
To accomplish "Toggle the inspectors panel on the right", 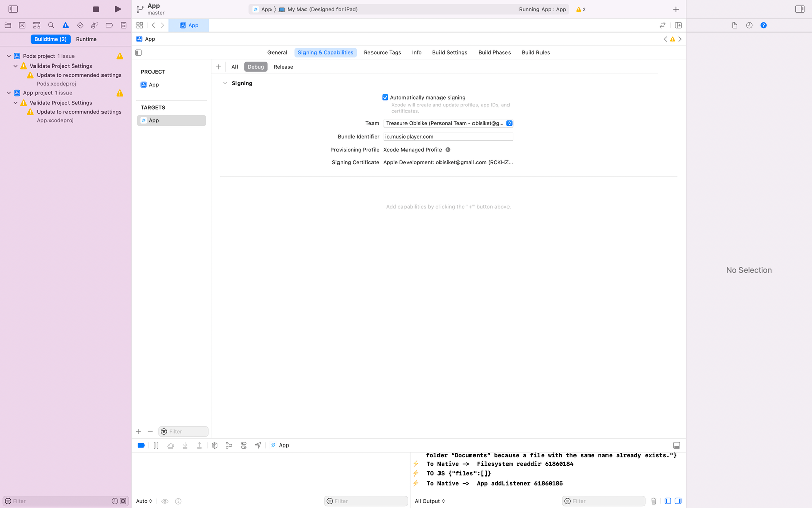I will pyautogui.click(x=800, y=9).
